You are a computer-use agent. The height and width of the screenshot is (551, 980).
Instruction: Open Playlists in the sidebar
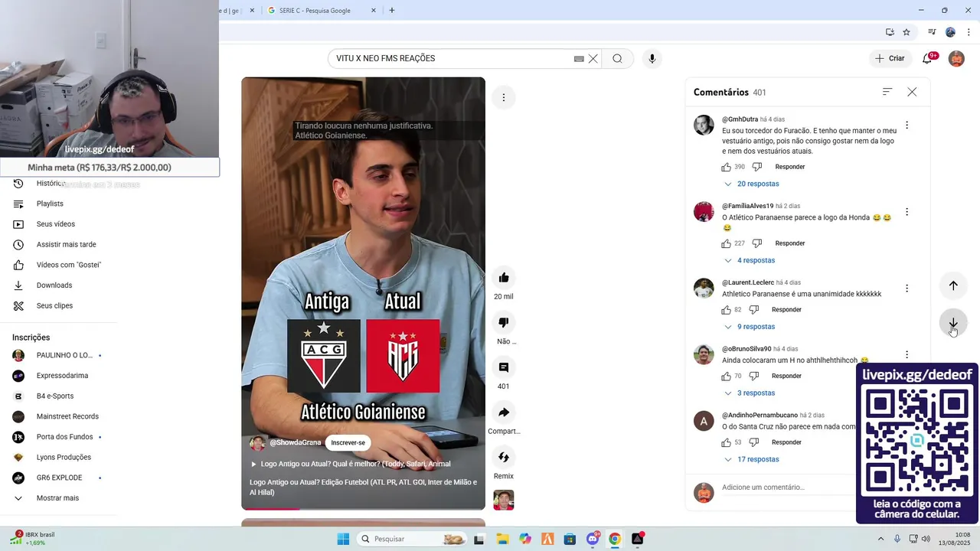tap(50, 204)
